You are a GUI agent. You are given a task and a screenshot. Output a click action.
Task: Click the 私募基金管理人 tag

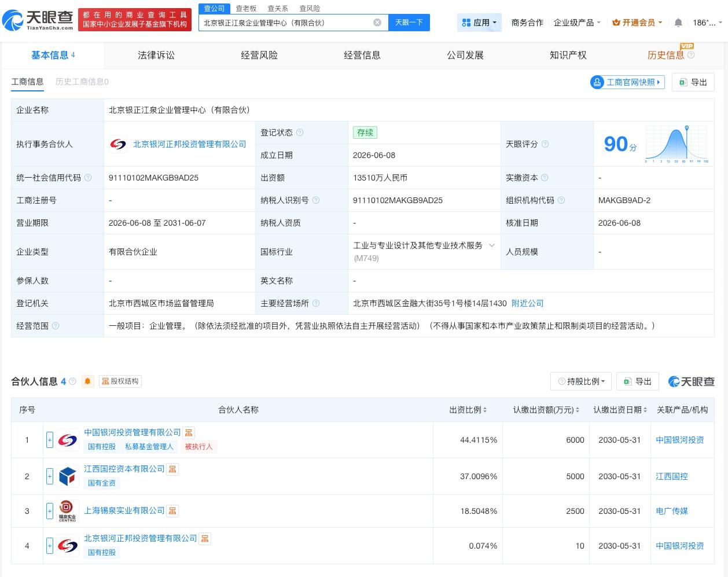(x=149, y=447)
